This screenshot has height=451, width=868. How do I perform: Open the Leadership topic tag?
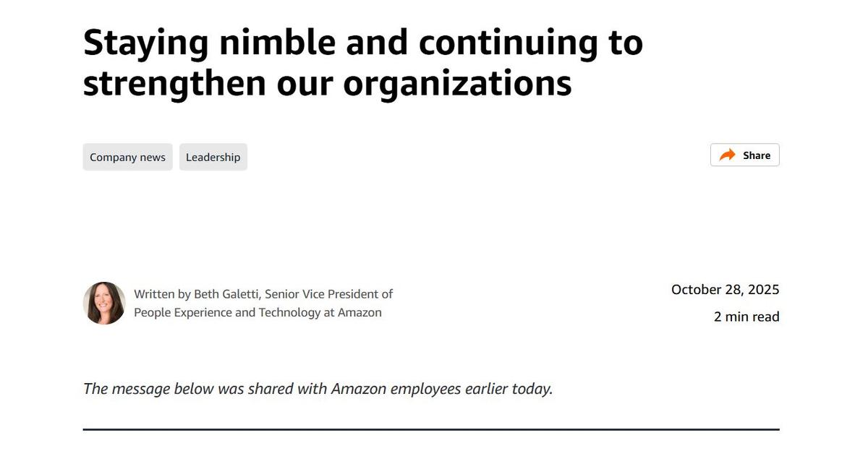click(x=213, y=157)
